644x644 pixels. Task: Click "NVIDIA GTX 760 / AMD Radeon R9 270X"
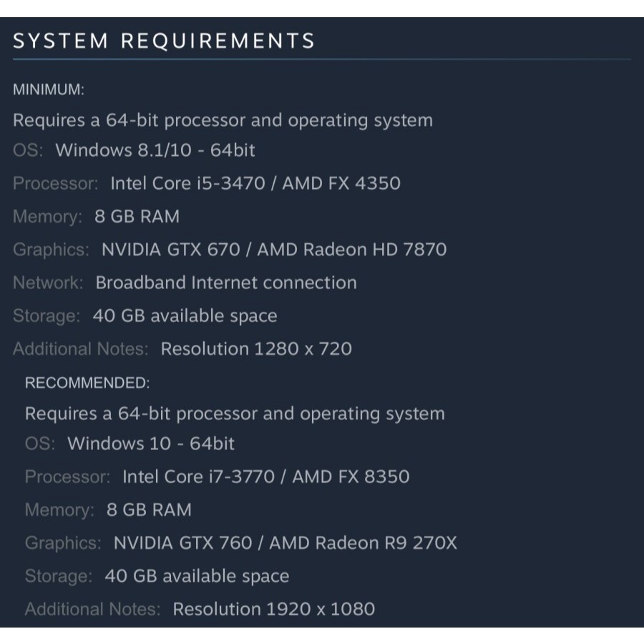click(285, 543)
